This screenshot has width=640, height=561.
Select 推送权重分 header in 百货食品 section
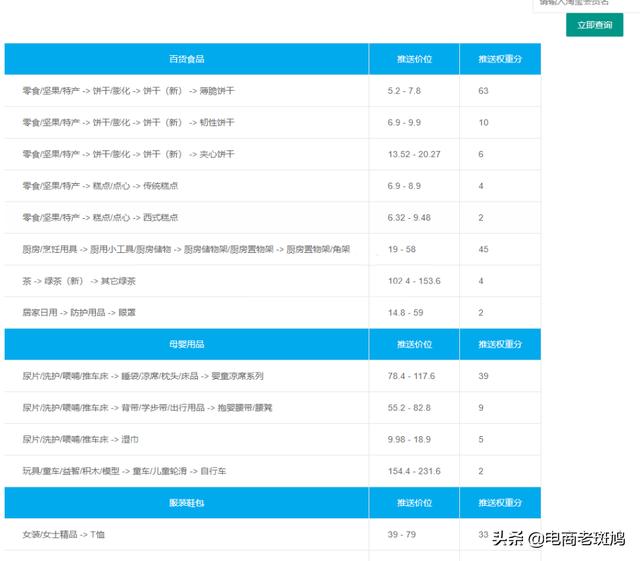coord(500,59)
